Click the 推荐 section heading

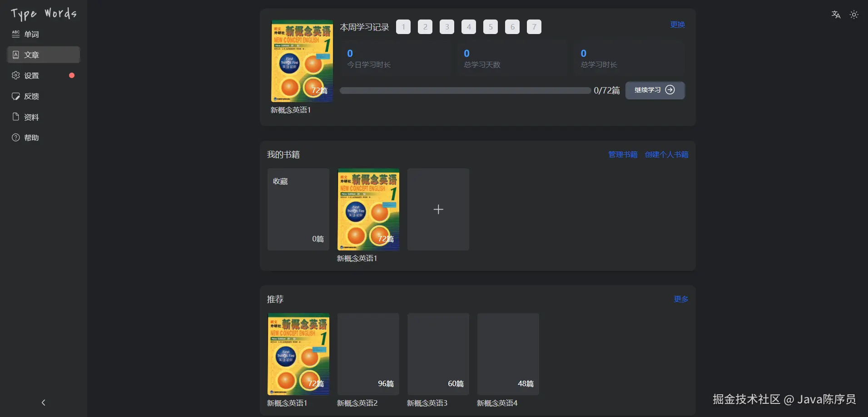[275, 299]
